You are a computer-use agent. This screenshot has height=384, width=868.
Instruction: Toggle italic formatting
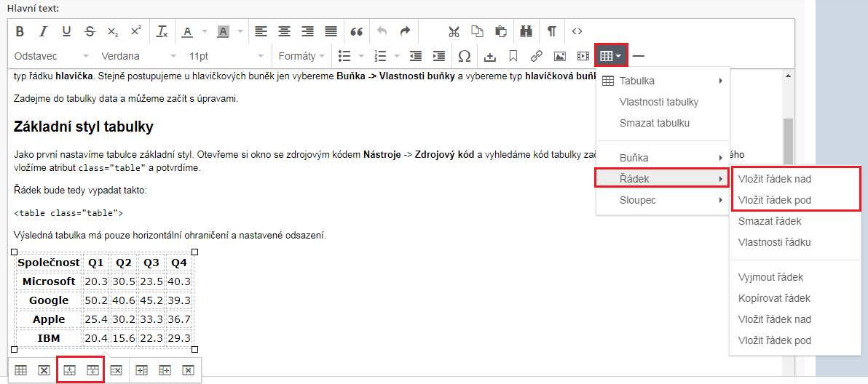(43, 31)
